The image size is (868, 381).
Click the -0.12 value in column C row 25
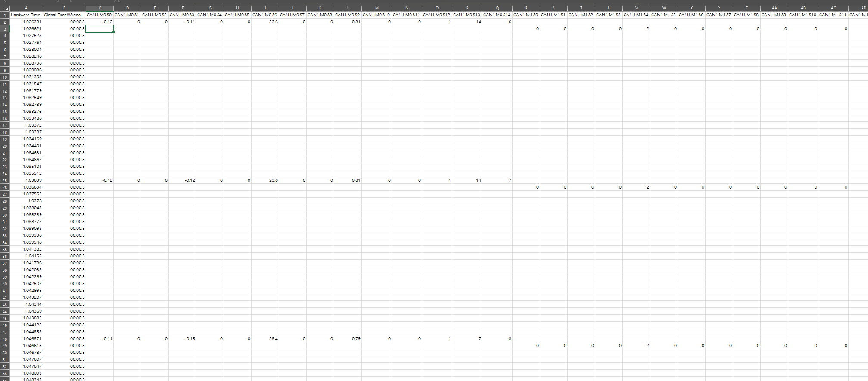pyautogui.click(x=100, y=180)
